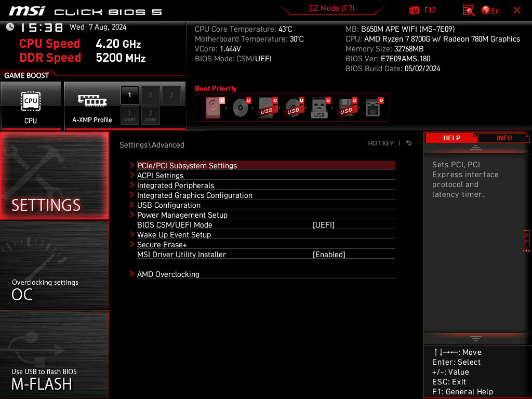This screenshot has width=532, height=399.
Task: Select user profile 1
Action: point(129,116)
